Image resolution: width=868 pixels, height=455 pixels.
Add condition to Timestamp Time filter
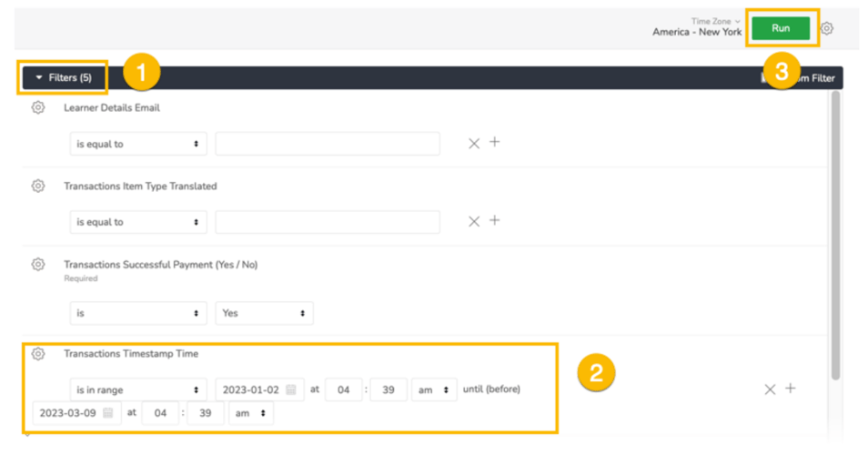coord(791,389)
